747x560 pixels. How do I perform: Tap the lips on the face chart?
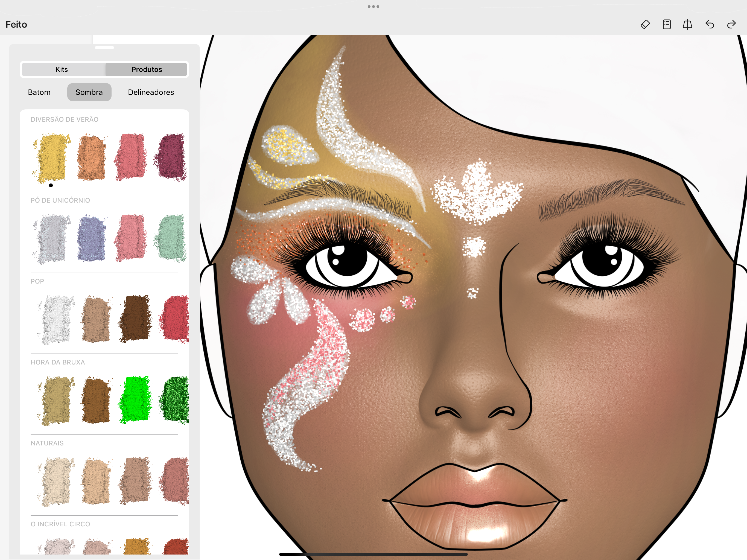click(x=474, y=507)
